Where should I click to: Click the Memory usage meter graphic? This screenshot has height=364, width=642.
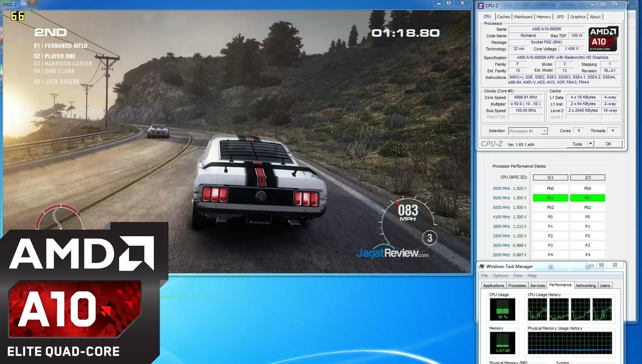[x=502, y=343]
